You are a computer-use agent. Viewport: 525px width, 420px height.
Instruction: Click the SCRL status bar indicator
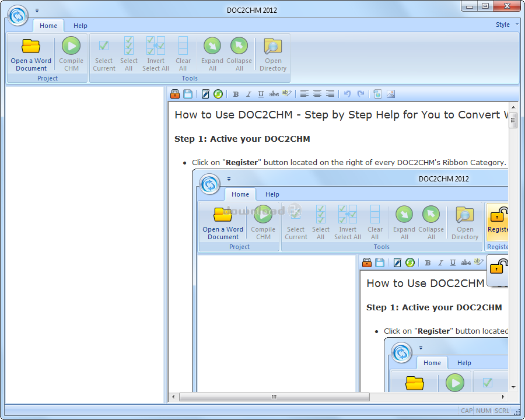tap(502, 411)
